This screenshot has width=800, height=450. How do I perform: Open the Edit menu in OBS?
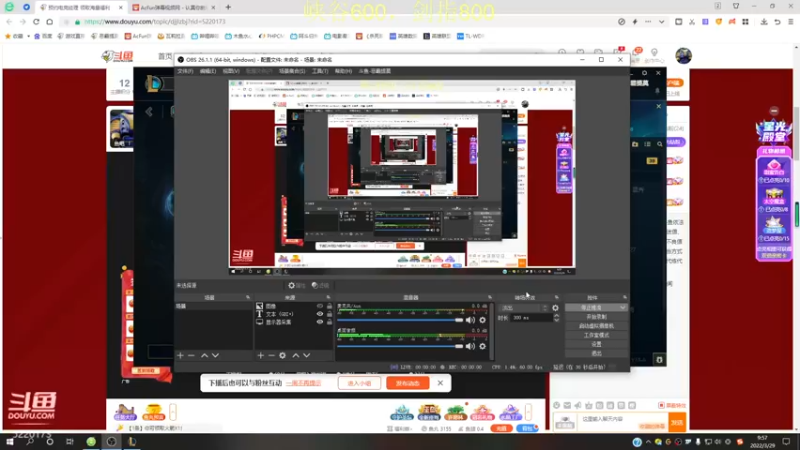(x=208, y=71)
